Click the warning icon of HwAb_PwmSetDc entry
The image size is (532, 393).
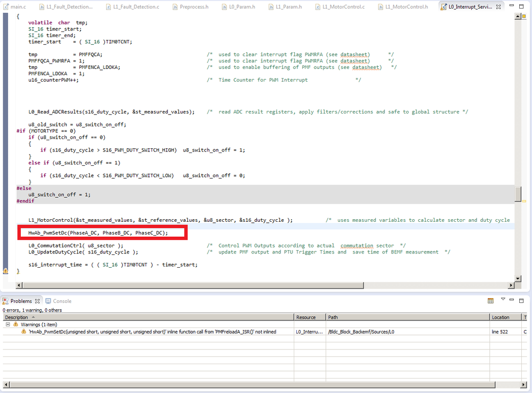click(24, 332)
